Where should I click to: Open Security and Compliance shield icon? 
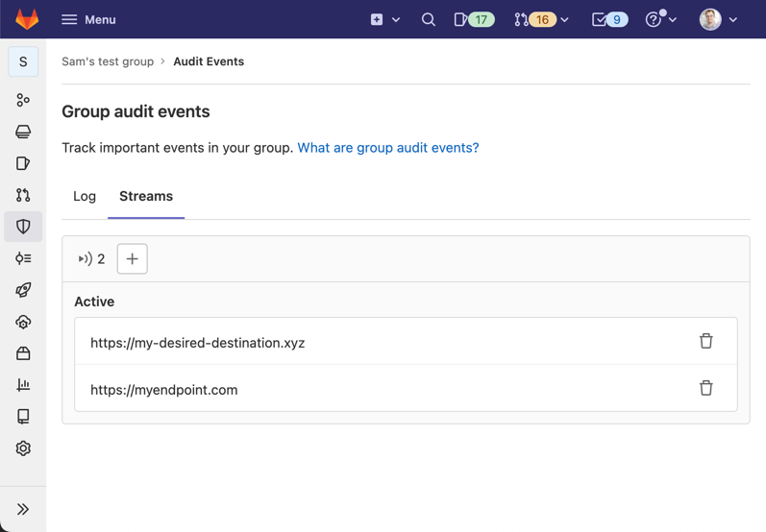23,227
